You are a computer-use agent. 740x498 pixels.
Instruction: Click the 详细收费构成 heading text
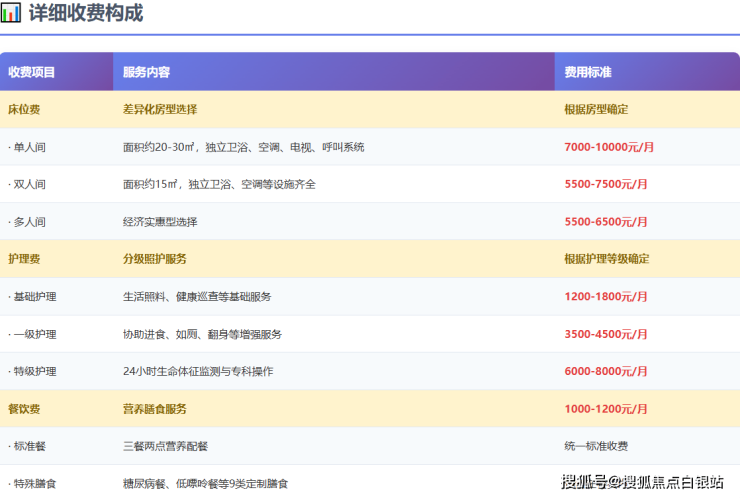(x=85, y=14)
